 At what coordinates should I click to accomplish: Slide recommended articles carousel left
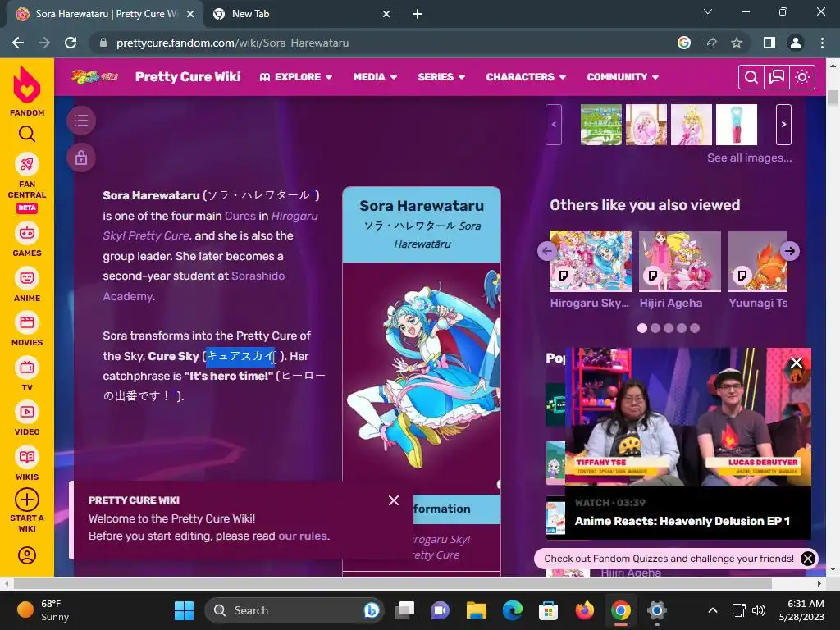[x=547, y=251]
